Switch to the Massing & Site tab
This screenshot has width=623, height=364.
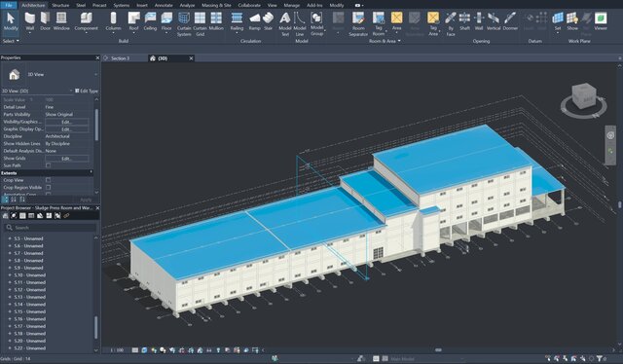point(216,5)
